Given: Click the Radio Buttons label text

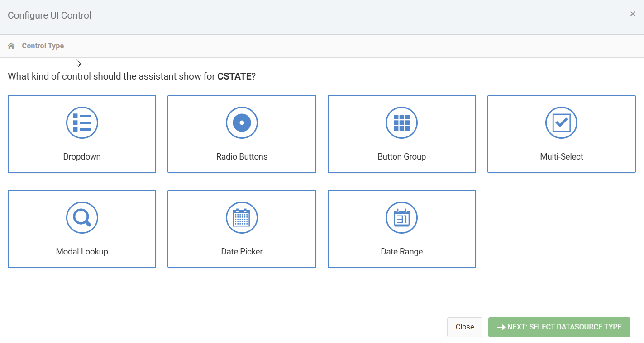Looking at the screenshot, I should pos(242,157).
